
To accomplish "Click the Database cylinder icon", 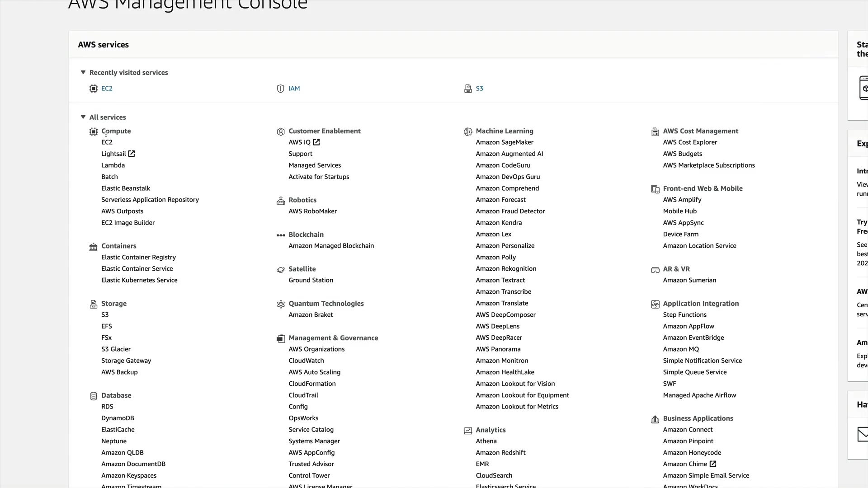I will click(x=94, y=396).
